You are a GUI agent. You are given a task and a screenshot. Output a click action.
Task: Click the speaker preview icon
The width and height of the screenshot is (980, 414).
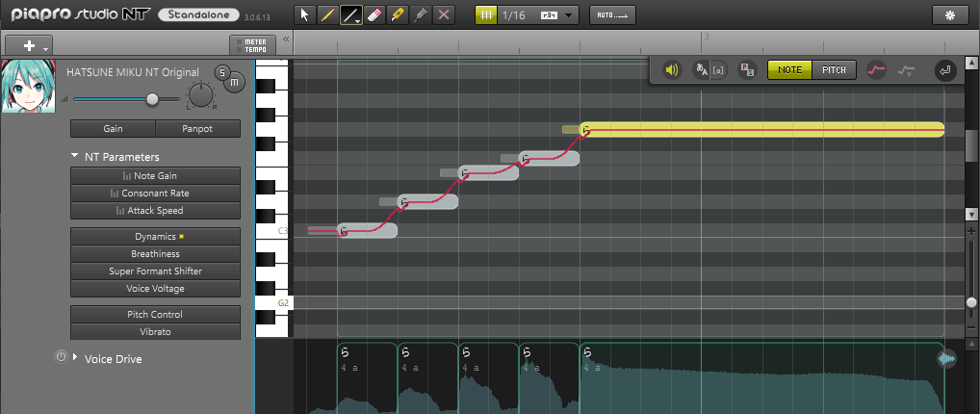672,70
